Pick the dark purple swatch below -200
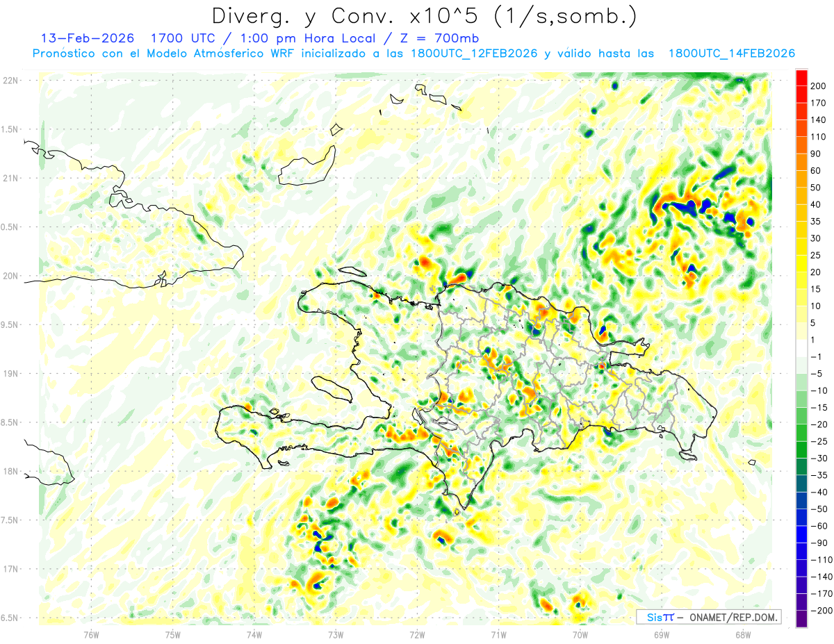 801,618
